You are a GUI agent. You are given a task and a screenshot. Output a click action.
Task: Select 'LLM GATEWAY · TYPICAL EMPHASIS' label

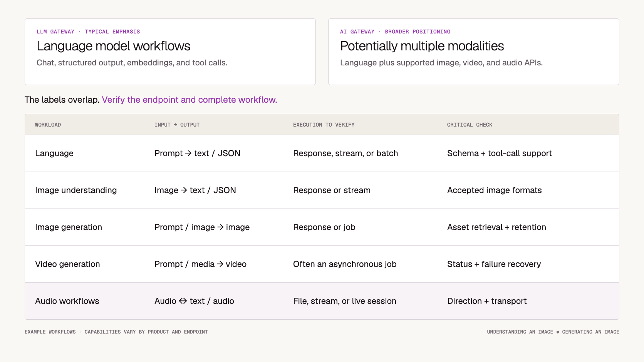[x=88, y=32]
